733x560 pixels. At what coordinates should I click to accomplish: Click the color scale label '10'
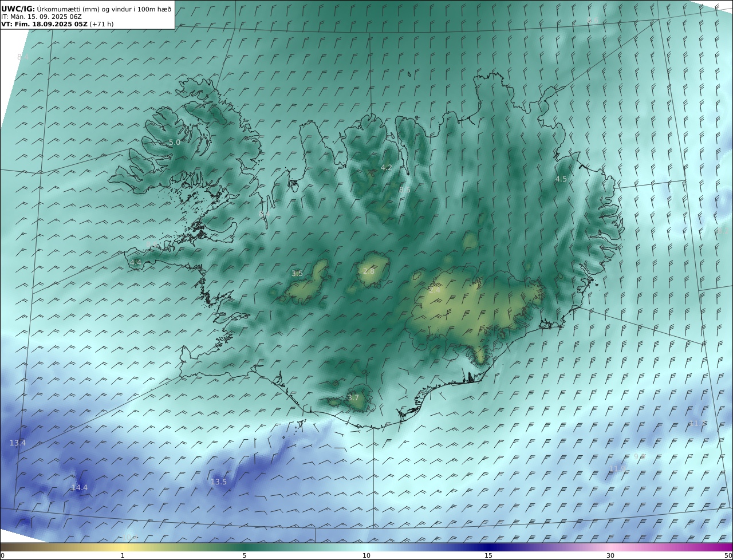coord(366,555)
